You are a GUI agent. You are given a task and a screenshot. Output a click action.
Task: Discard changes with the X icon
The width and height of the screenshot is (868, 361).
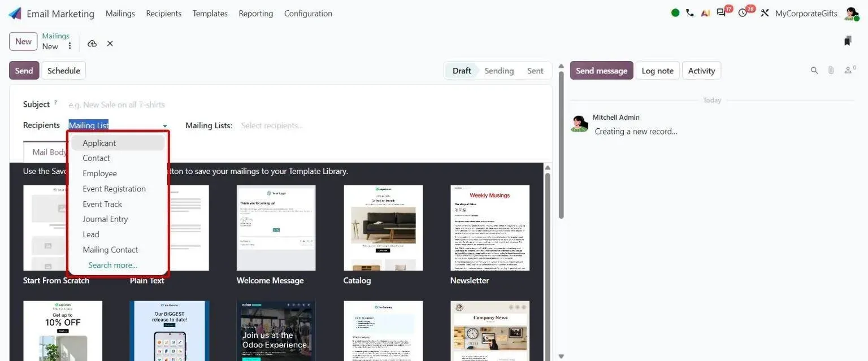click(x=110, y=44)
